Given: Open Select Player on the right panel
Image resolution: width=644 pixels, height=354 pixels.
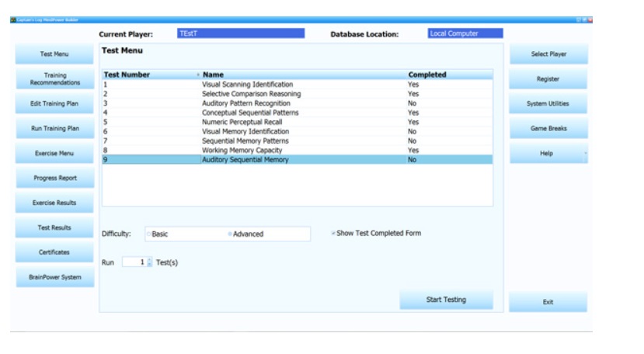Looking at the screenshot, I should 548,54.
